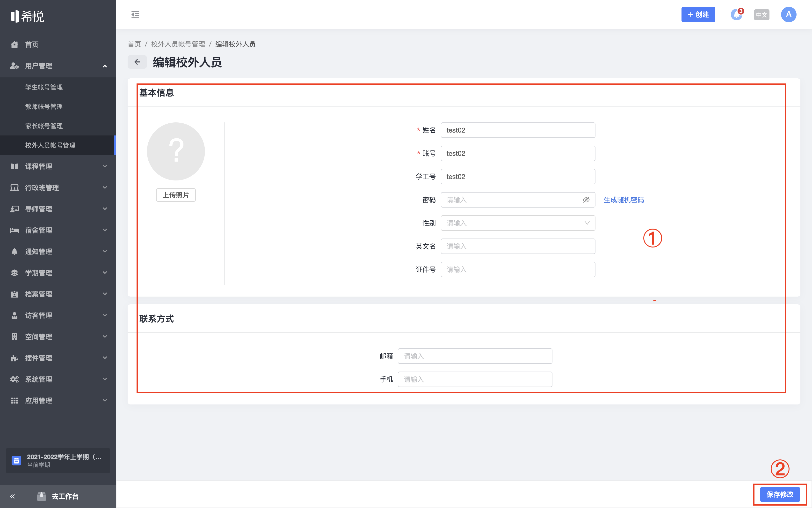Open the 性别 dropdown
This screenshot has height=508, width=812.
518,223
